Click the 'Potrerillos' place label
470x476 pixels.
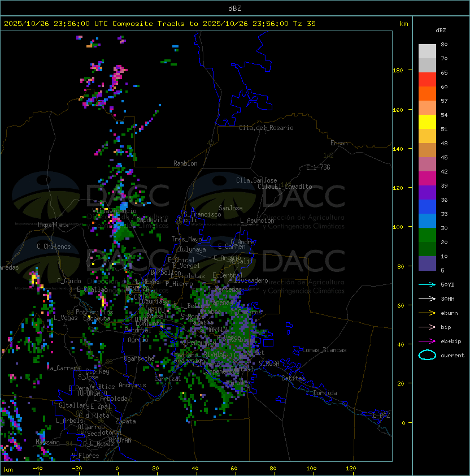click(x=94, y=312)
